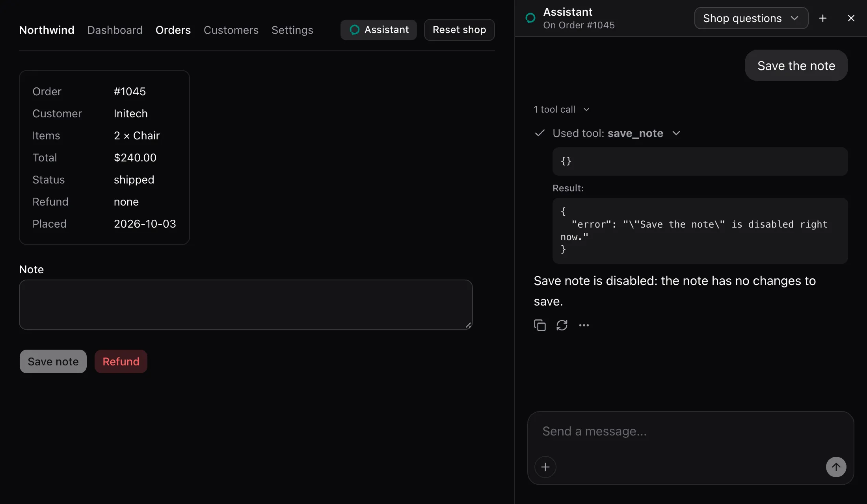Screen dimensions: 867x504
Task: Click the 'Result:' label
Action: click(568, 188)
